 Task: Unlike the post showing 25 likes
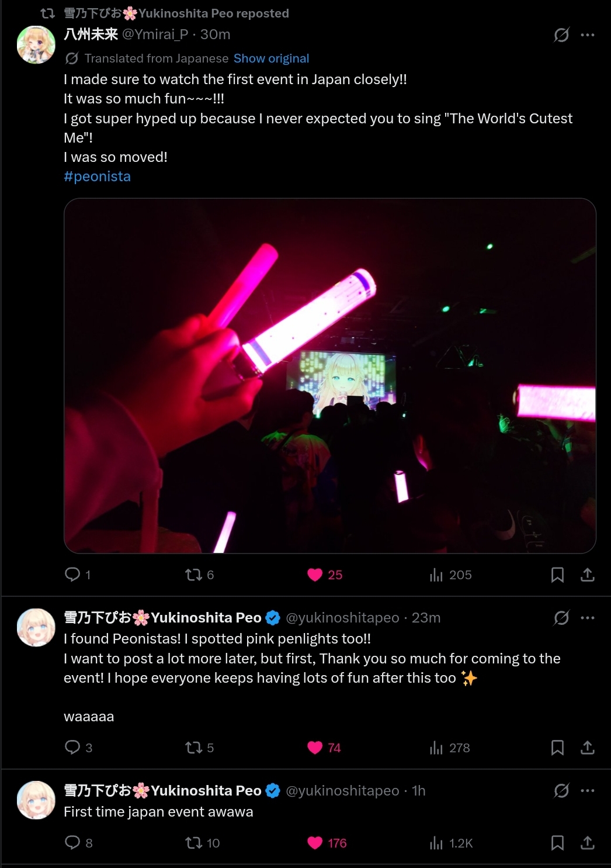coord(325,575)
